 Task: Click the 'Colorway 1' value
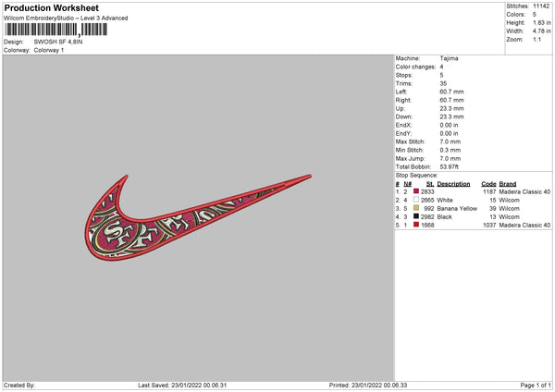tap(49, 50)
